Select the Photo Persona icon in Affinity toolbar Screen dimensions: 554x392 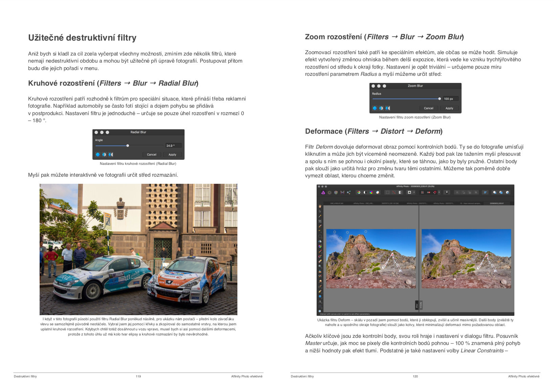click(323, 192)
